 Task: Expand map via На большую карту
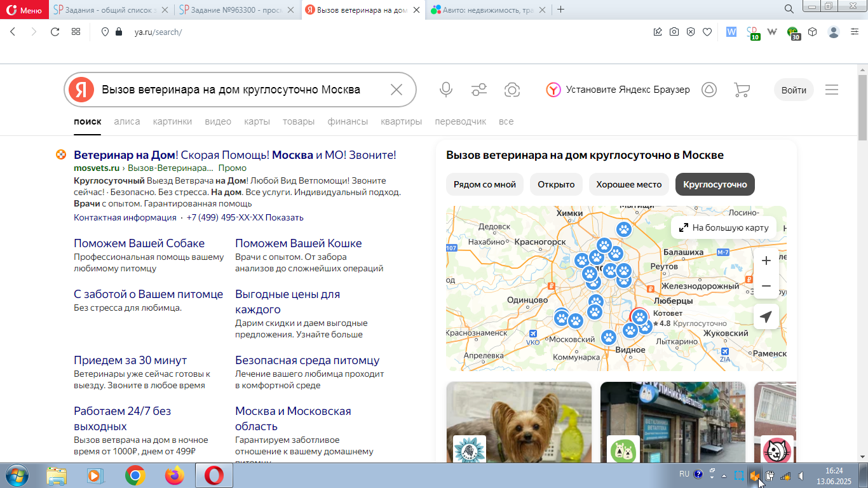click(724, 227)
